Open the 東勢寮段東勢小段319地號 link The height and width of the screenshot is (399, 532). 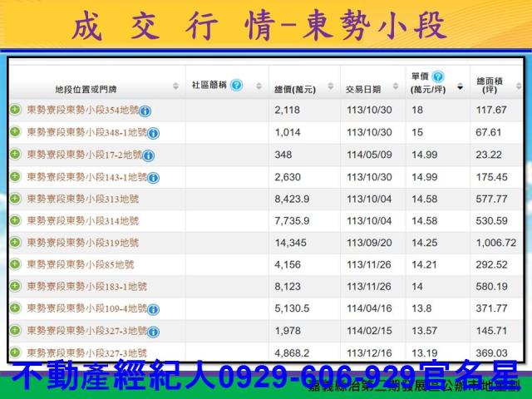pos(82,243)
